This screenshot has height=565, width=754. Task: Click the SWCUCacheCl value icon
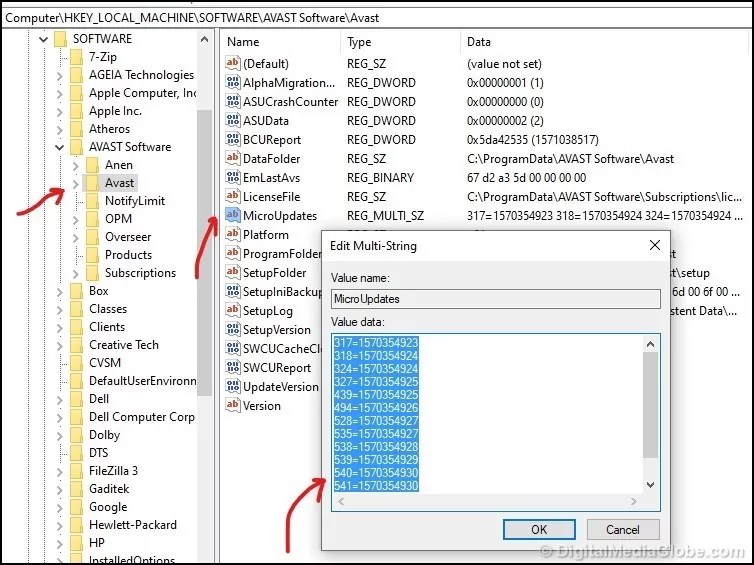233,348
